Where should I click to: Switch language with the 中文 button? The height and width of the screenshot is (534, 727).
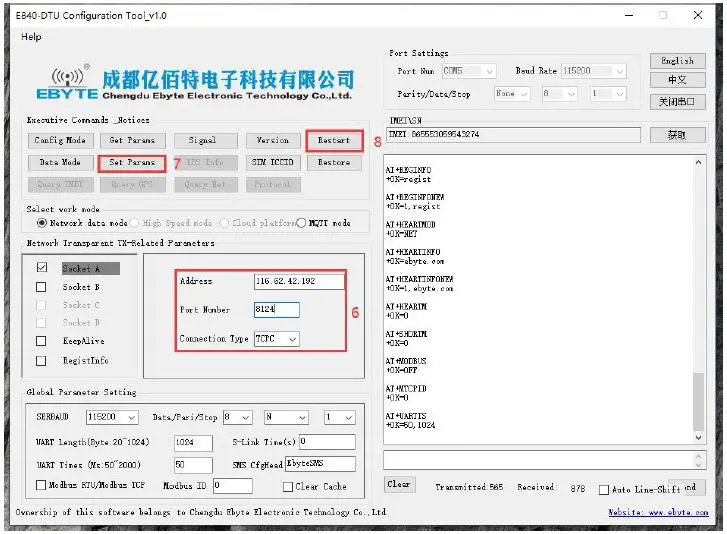click(x=677, y=80)
